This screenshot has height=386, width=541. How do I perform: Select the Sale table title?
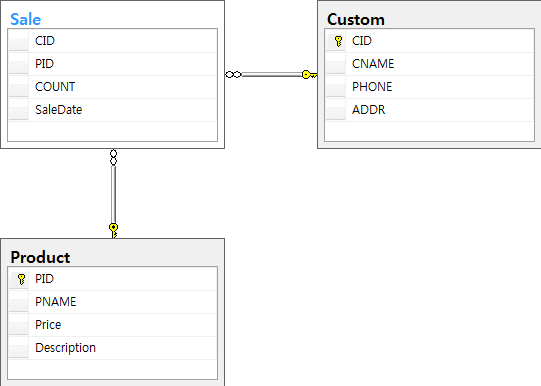(x=26, y=19)
